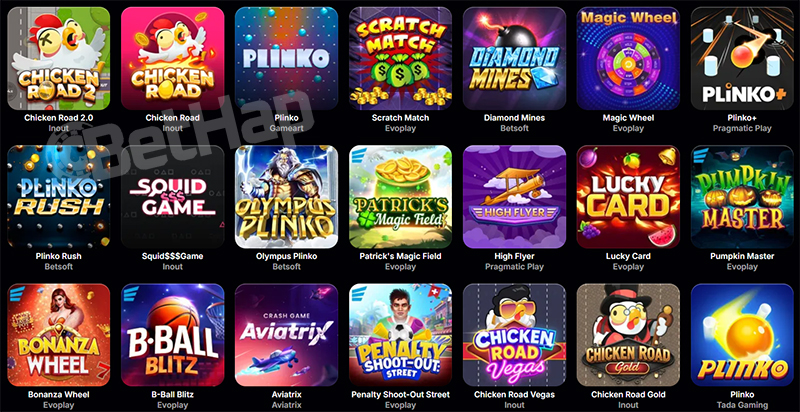Select the Olympus Plinko game icon
The width and height of the screenshot is (800, 412).
[286, 197]
